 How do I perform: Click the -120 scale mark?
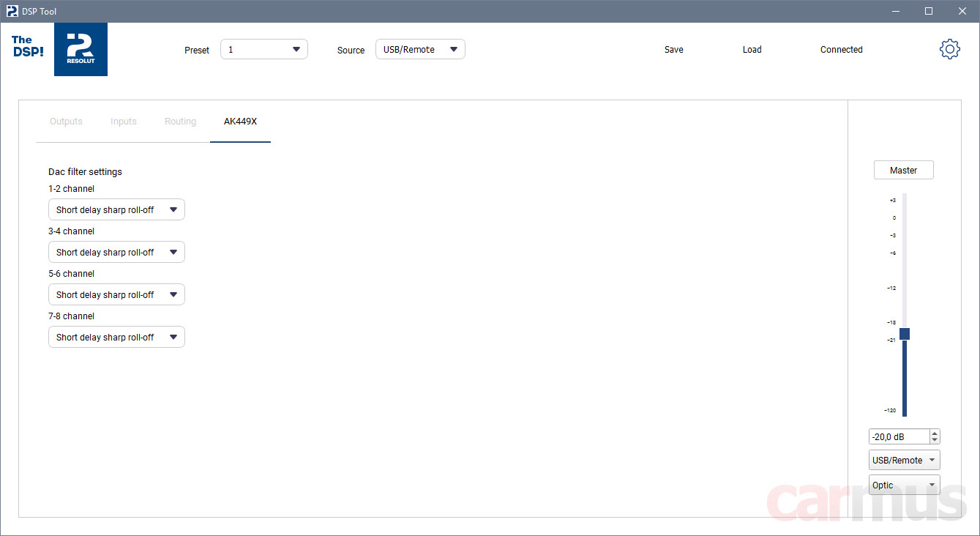click(889, 410)
